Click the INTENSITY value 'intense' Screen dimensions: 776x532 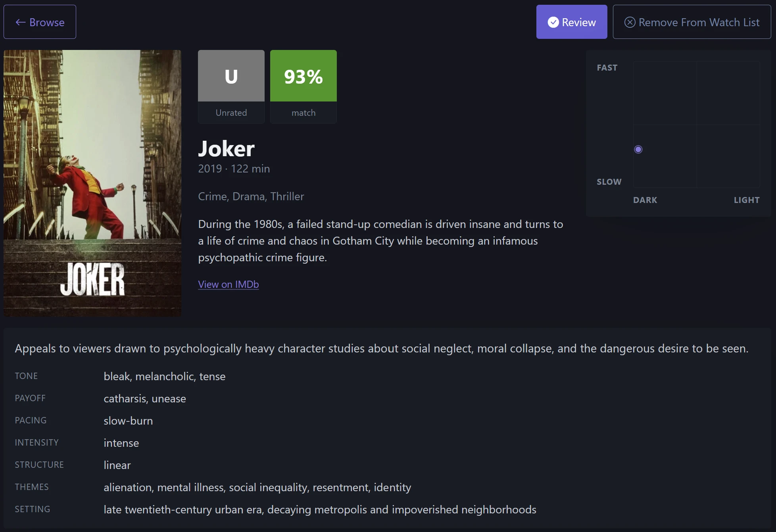[x=121, y=443]
